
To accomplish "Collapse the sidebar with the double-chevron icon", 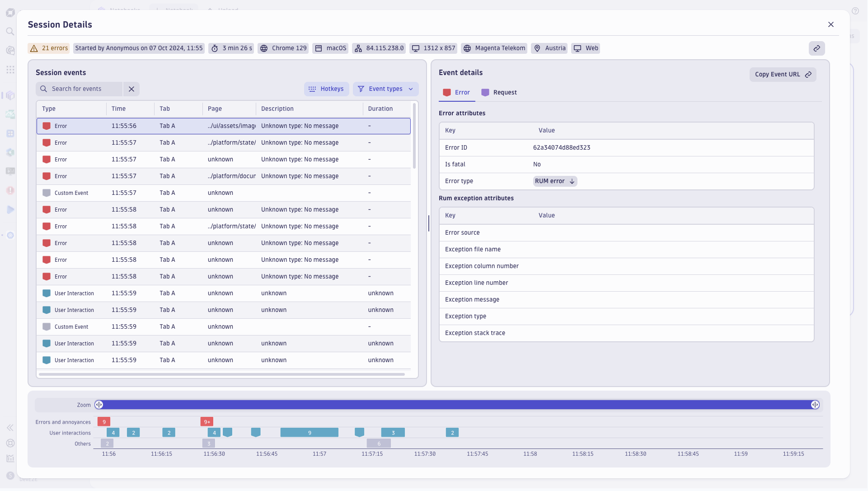I will click(10, 428).
